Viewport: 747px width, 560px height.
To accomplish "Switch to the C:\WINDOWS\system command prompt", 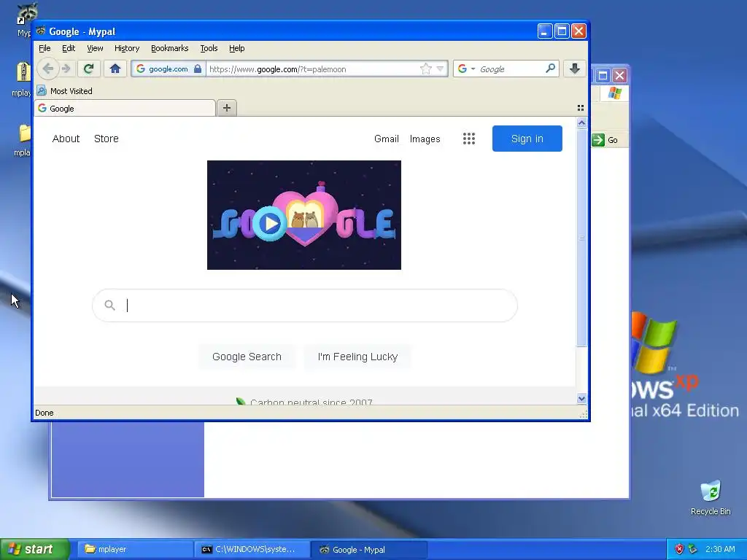I will tap(252, 549).
